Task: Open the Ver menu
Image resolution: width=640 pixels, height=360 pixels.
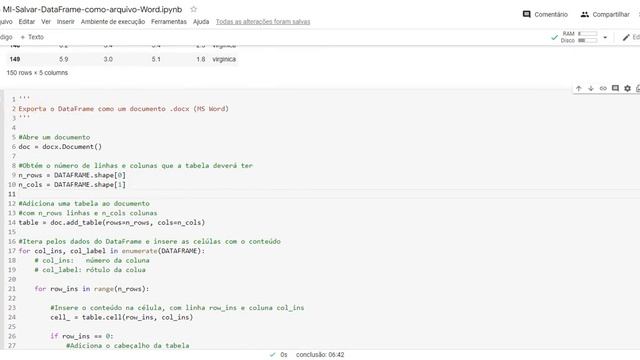Action: (x=46, y=22)
